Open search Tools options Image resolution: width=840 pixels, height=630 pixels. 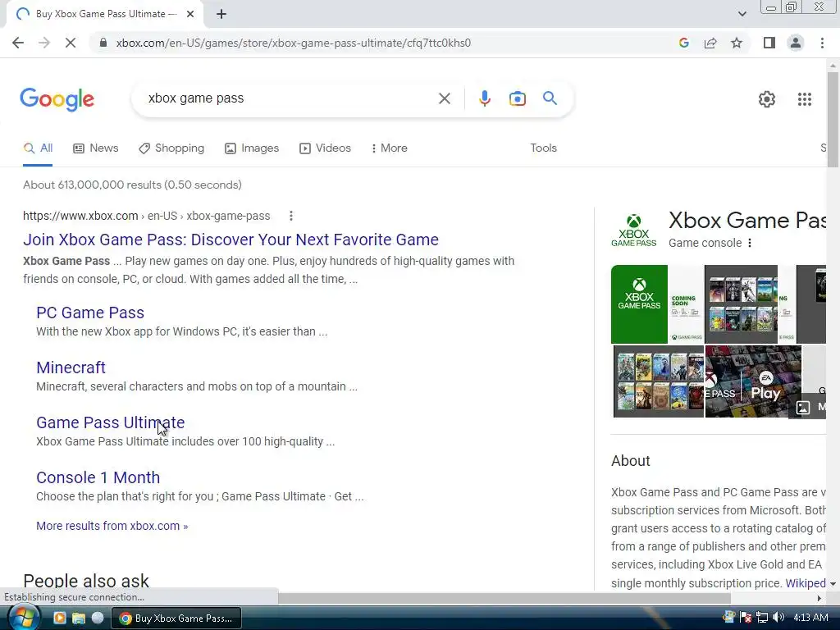tap(544, 148)
